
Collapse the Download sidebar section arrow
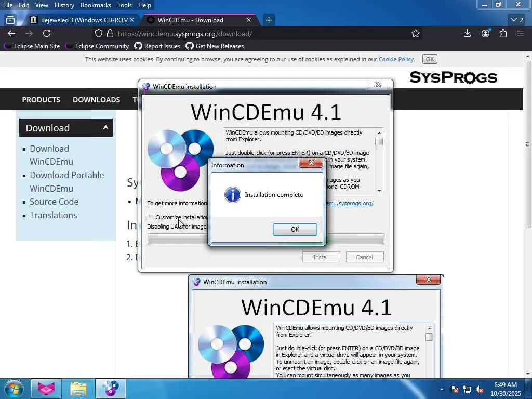[x=105, y=127]
